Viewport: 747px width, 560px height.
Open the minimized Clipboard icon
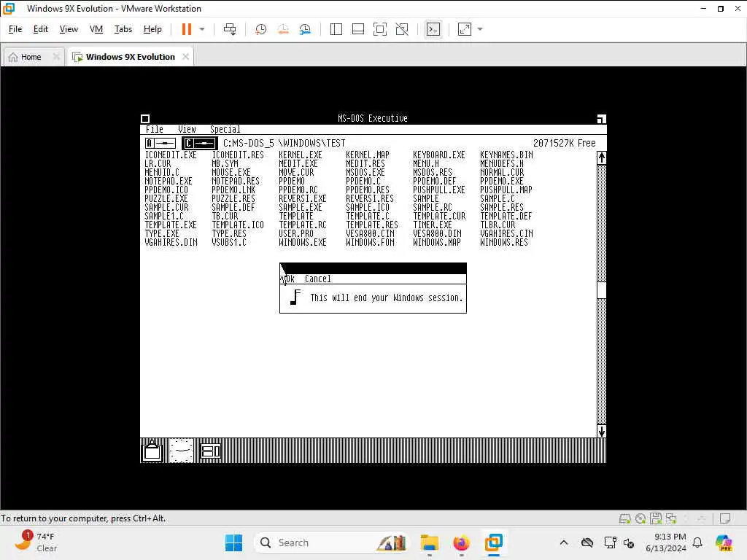(x=152, y=451)
